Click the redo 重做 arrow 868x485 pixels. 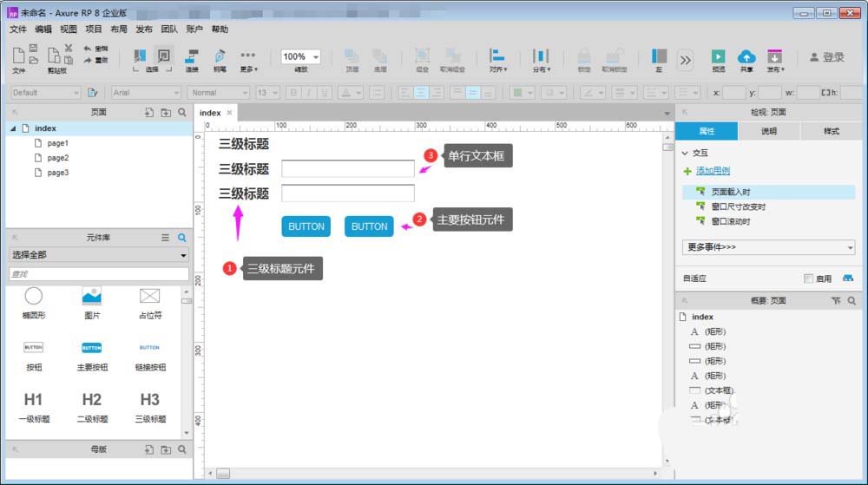coord(95,60)
